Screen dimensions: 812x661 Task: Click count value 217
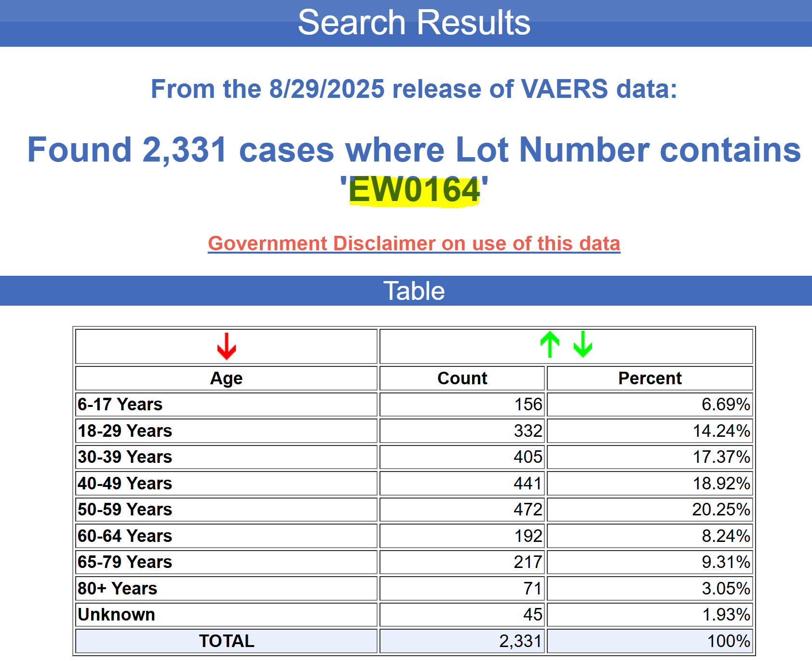coord(528,562)
